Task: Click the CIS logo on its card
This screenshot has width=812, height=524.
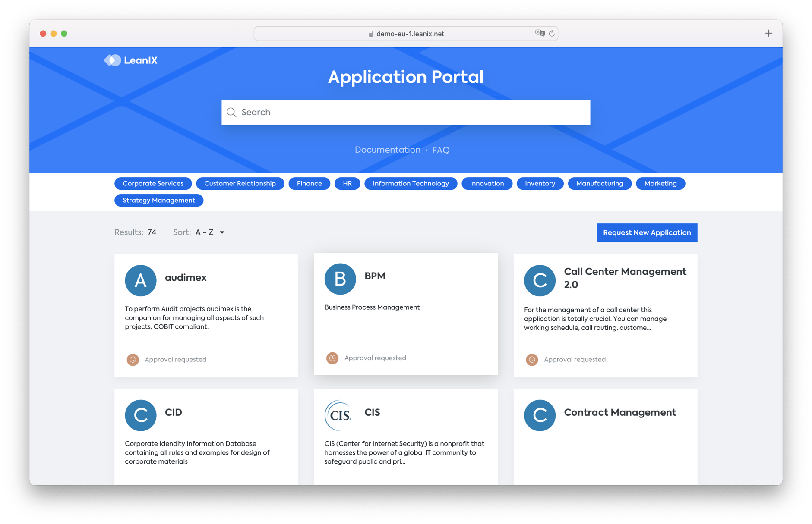Action: click(x=339, y=415)
